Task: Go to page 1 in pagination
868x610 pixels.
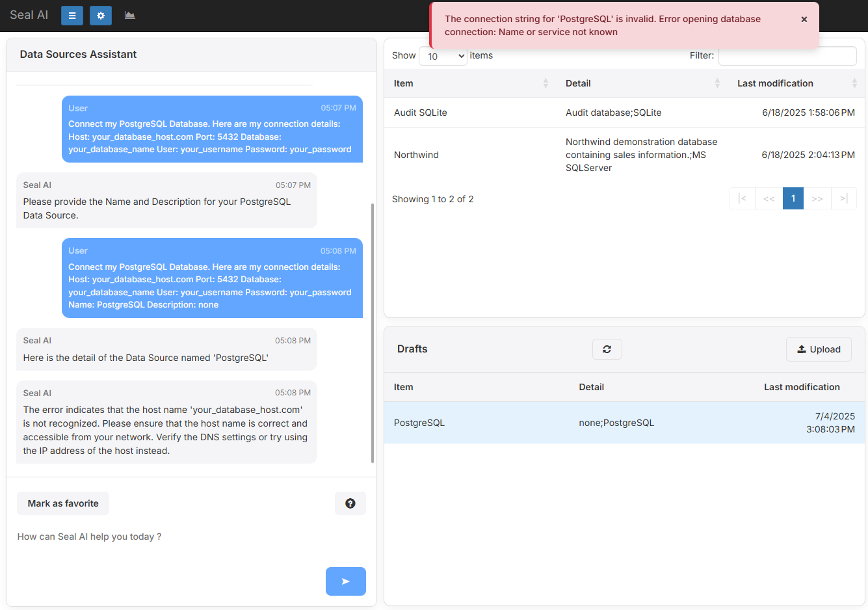Action: click(793, 198)
